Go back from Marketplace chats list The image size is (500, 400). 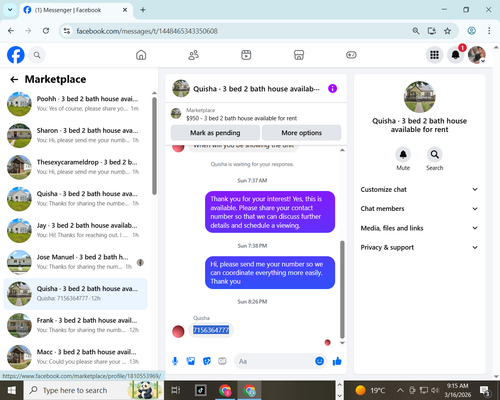(14, 79)
